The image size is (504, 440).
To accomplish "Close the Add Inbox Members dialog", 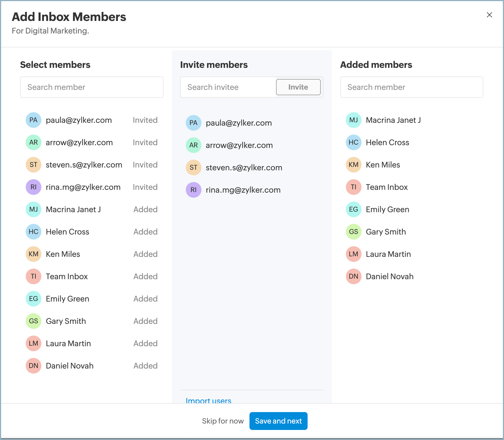I will pos(489,15).
